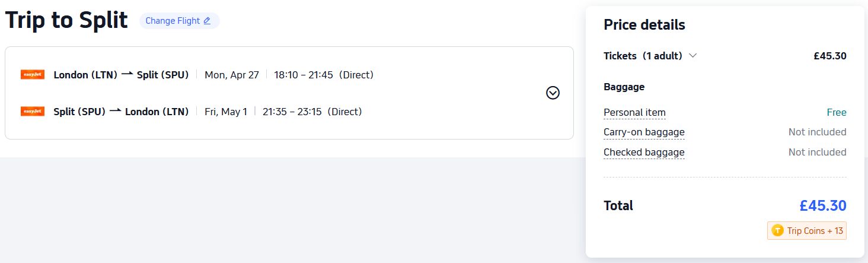Click the total price £45.30
The width and height of the screenshot is (868, 263).
point(822,205)
